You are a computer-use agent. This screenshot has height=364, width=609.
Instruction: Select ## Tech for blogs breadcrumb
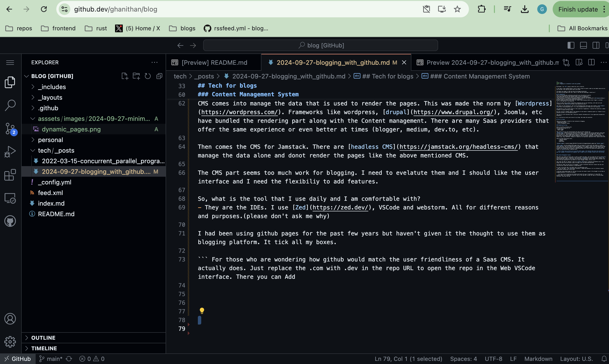[384, 76]
